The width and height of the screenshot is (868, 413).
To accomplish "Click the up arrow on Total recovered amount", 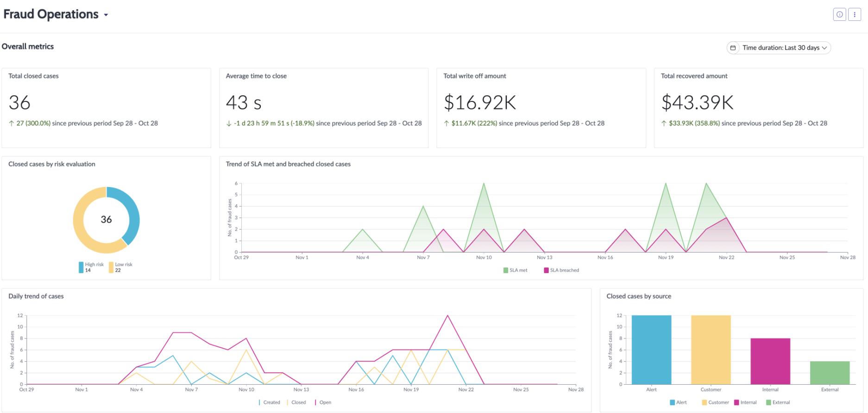I will pos(664,123).
